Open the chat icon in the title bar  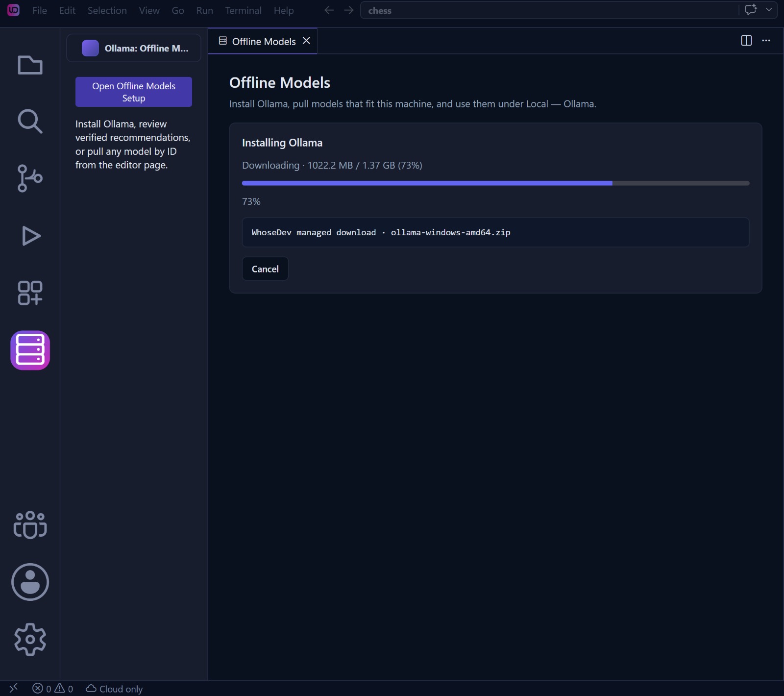[x=751, y=10]
